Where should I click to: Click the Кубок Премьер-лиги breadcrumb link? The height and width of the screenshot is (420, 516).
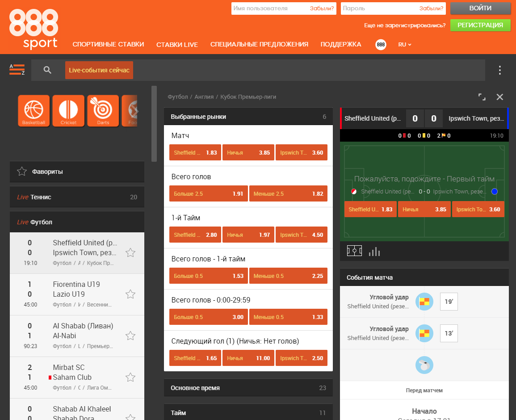248,97
